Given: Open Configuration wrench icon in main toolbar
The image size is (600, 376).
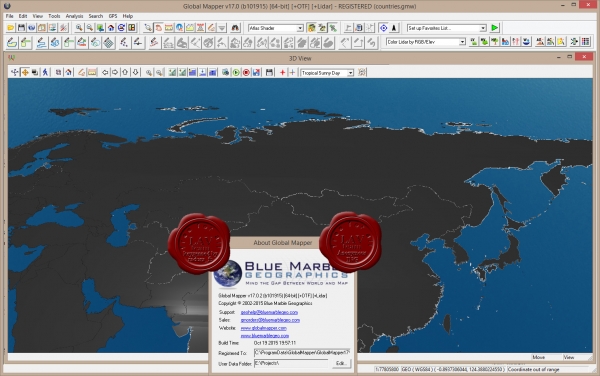Looking at the screenshot, I should coord(64,28).
